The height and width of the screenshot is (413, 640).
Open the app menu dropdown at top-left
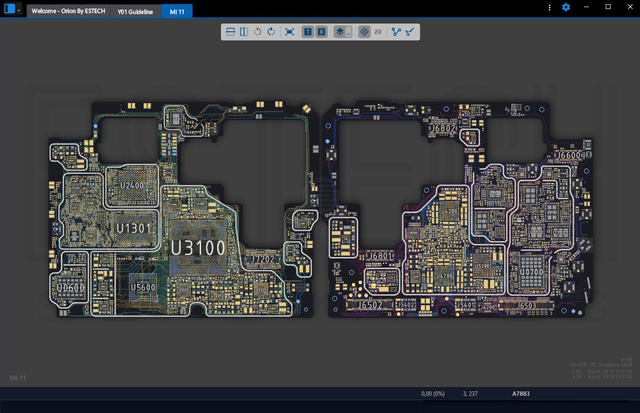[x=11, y=9]
